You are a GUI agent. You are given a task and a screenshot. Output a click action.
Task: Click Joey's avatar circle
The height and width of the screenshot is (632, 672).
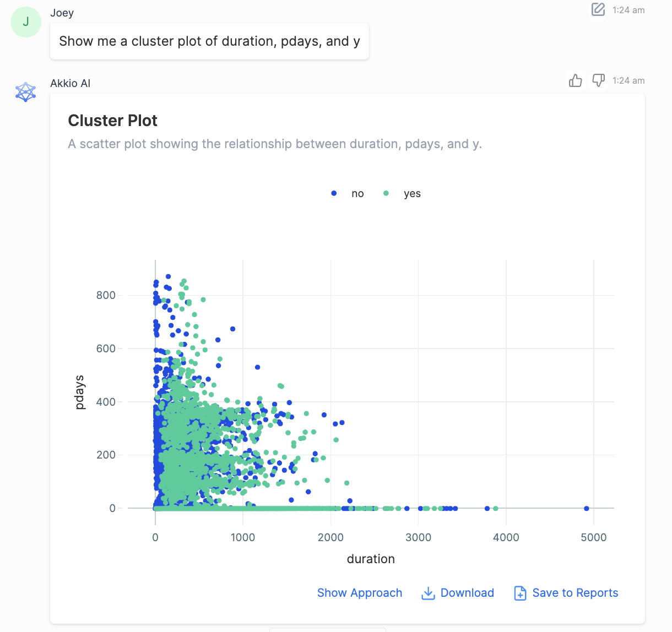pyautogui.click(x=25, y=21)
